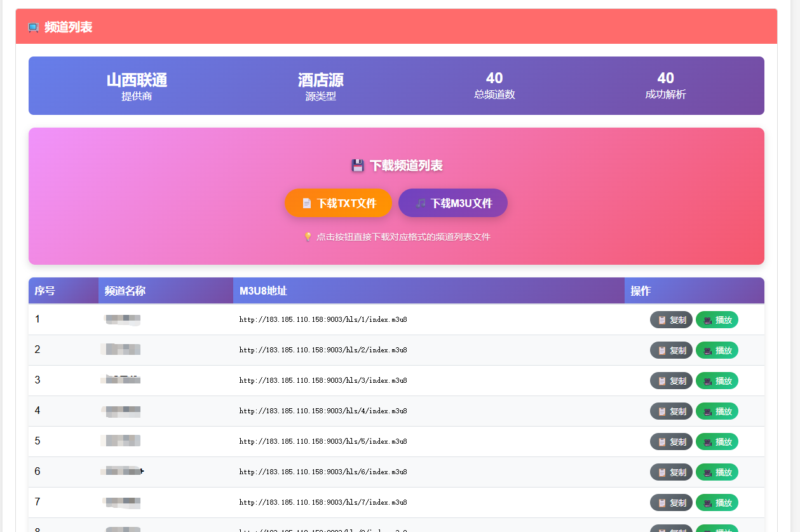Viewport: 800px width, 532px height.
Task: Click camera icon on row 5 play button
Action: (708, 442)
